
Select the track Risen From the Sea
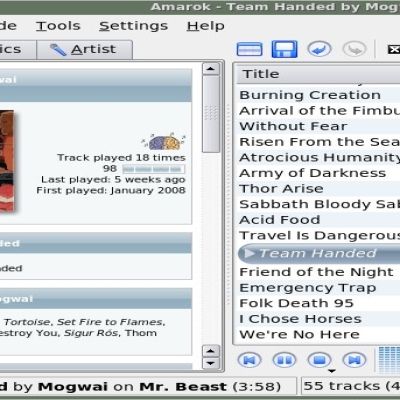(318, 142)
